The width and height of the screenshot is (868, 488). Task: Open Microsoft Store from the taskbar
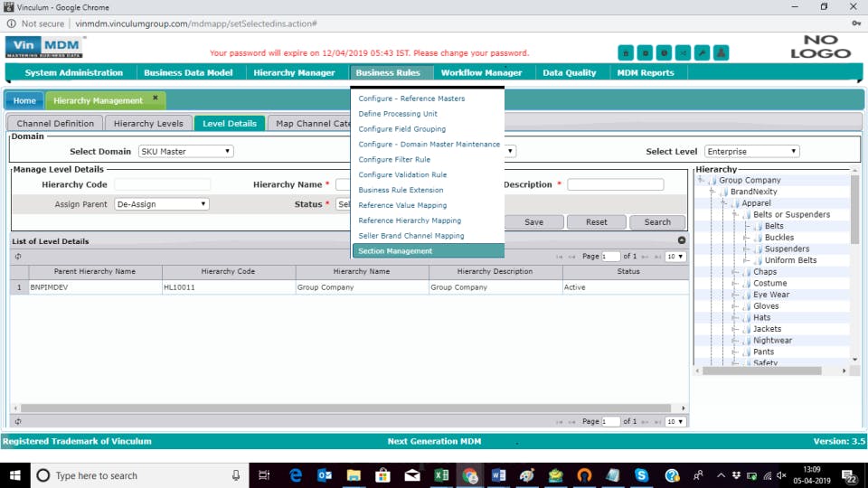(x=382, y=475)
